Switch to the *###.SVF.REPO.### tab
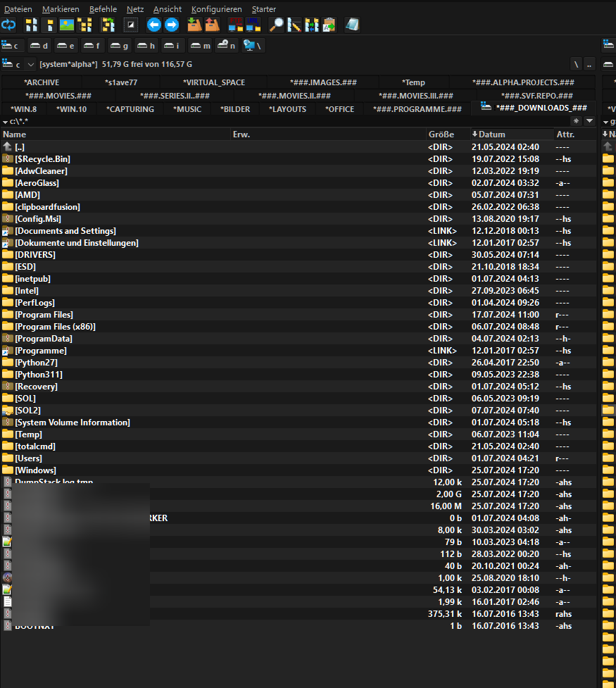 [536, 96]
